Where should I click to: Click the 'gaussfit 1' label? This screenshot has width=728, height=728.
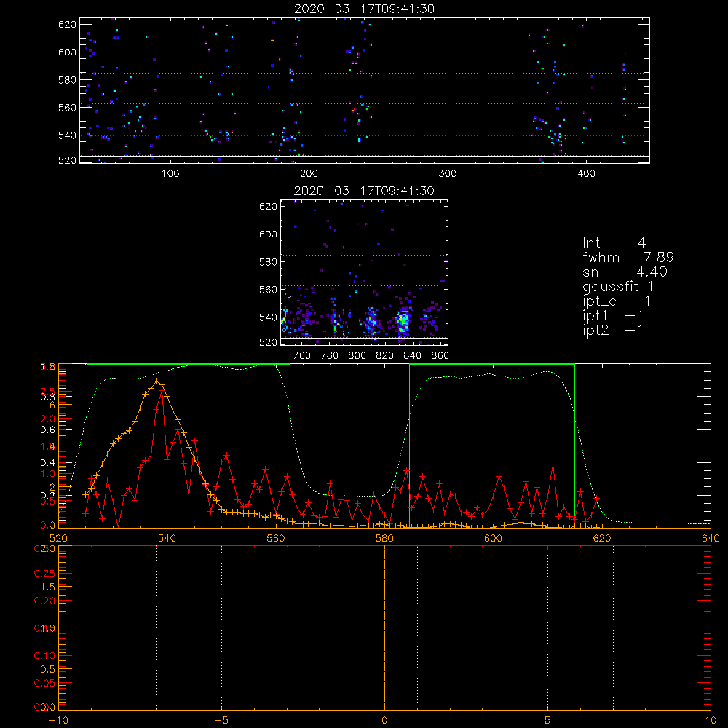coord(618,286)
